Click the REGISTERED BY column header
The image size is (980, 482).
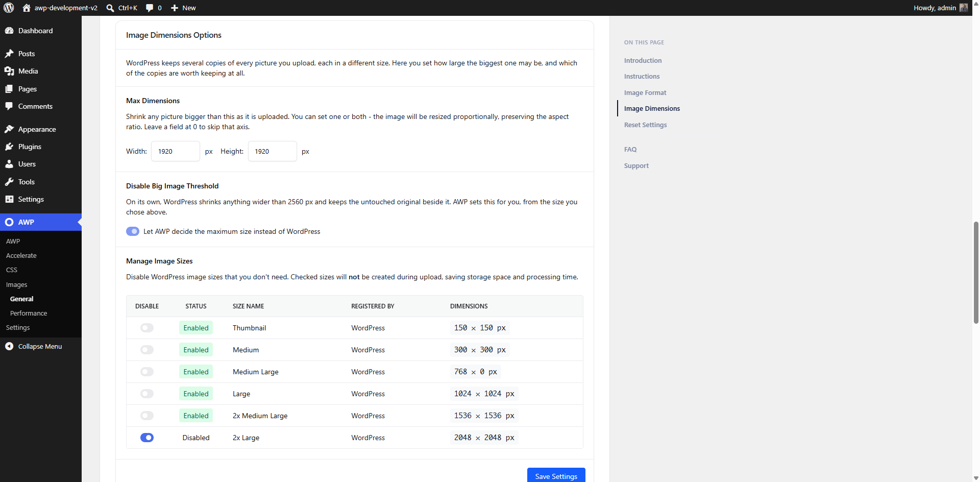click(x=373, y=306)
